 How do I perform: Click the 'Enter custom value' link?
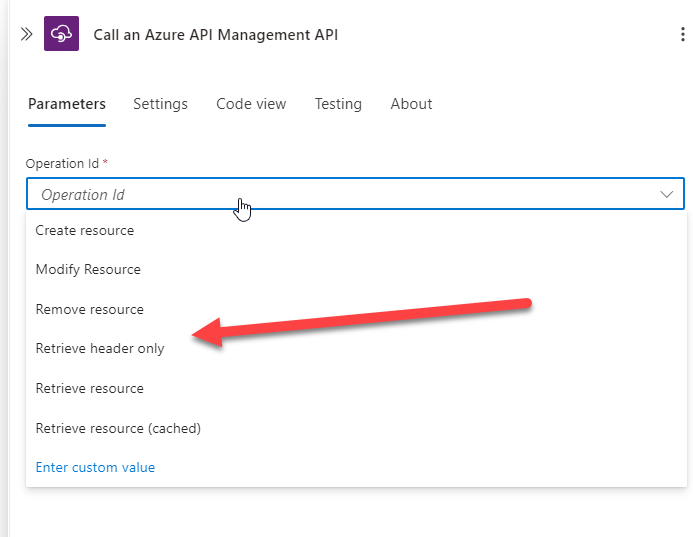tap(95, 467)
